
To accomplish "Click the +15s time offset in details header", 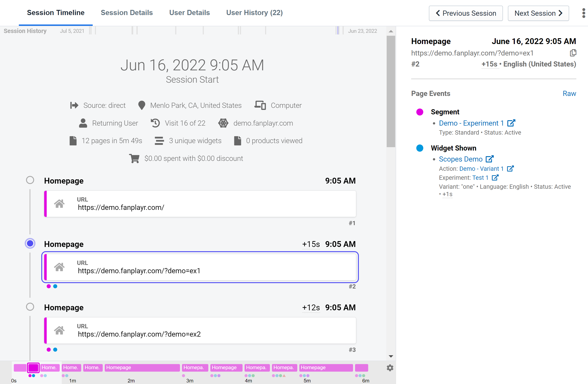I will click(489, 64).
